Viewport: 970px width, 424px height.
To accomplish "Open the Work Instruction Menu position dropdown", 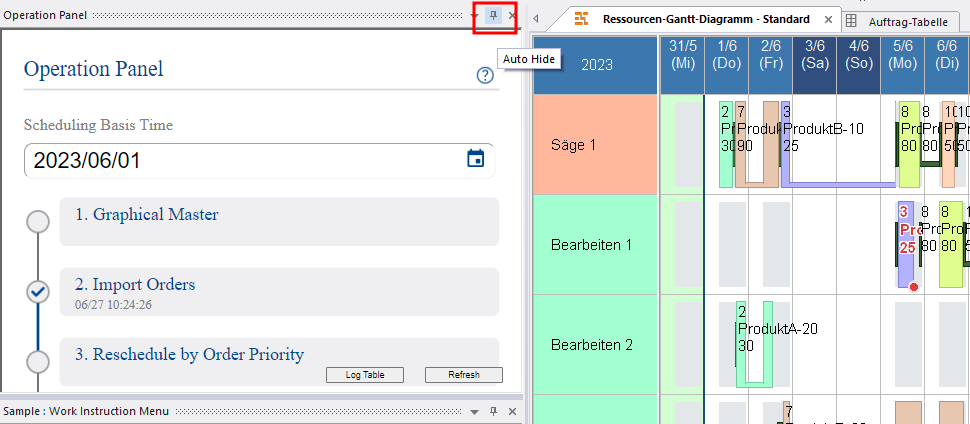I will 475,412.
